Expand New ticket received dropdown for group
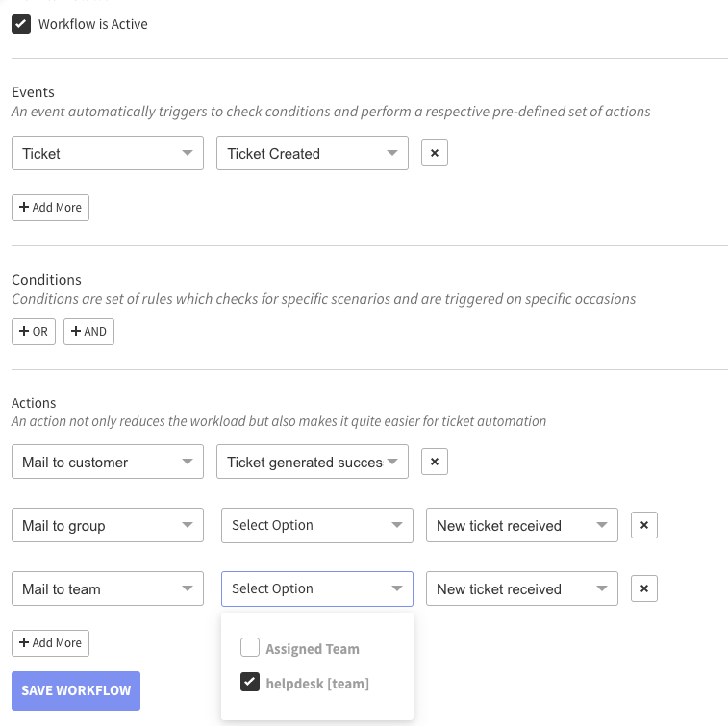Viewport: 728px width, 726px height. 521,526
